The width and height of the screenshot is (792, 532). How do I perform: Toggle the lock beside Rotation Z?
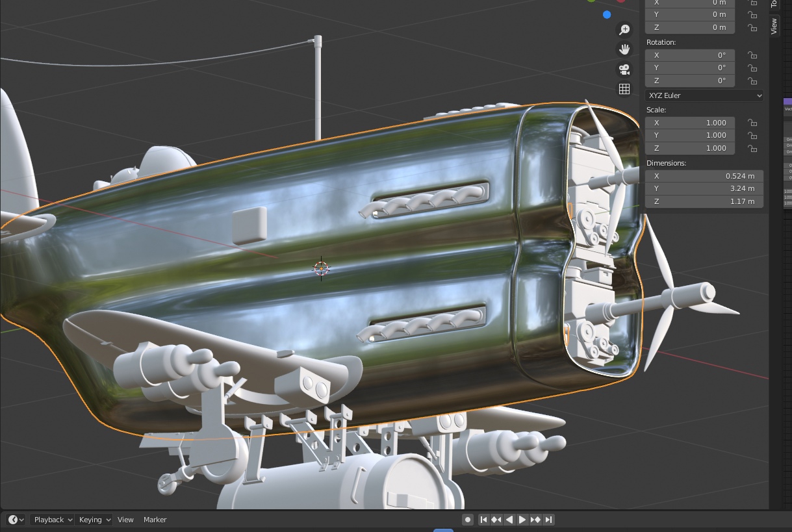pyautogui.click(x=752, y=81)
